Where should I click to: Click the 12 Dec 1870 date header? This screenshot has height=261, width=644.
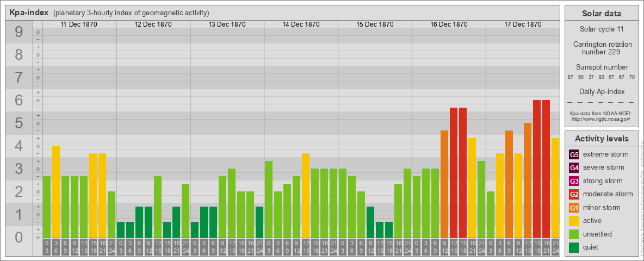[x=153, y=24]
